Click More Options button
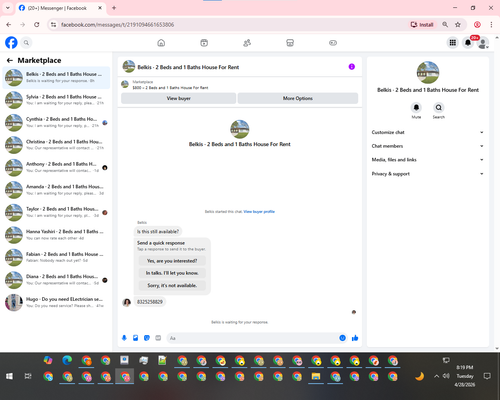The image size is (500, 400). (298, 98)
